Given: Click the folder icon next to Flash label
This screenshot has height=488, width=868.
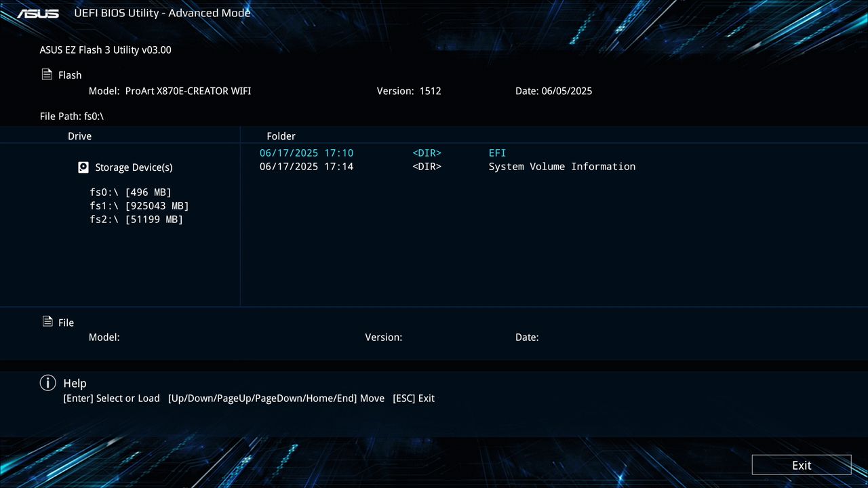Looking at the screenshot, I should 46,74.
